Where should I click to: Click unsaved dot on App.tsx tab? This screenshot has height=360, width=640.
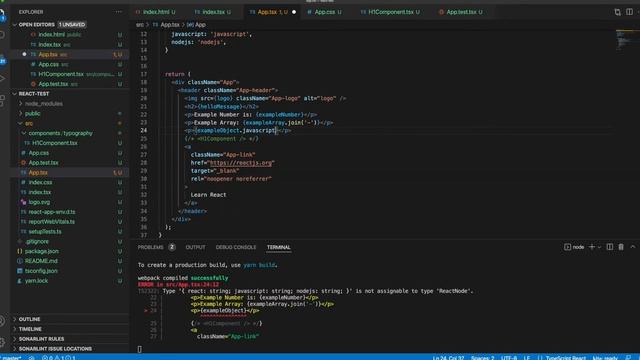[x=294, y=12]
